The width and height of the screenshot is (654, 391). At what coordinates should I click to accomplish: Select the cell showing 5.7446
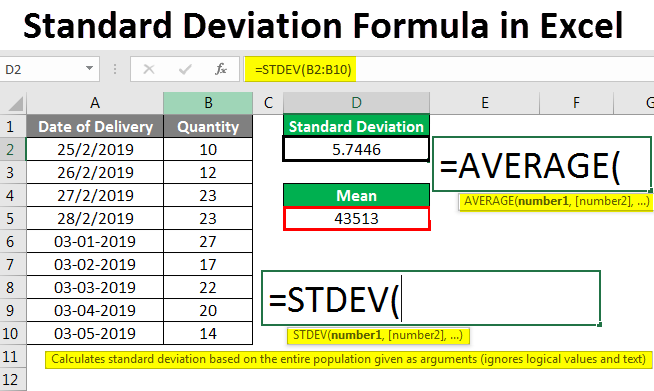click(x=356, y=149)
